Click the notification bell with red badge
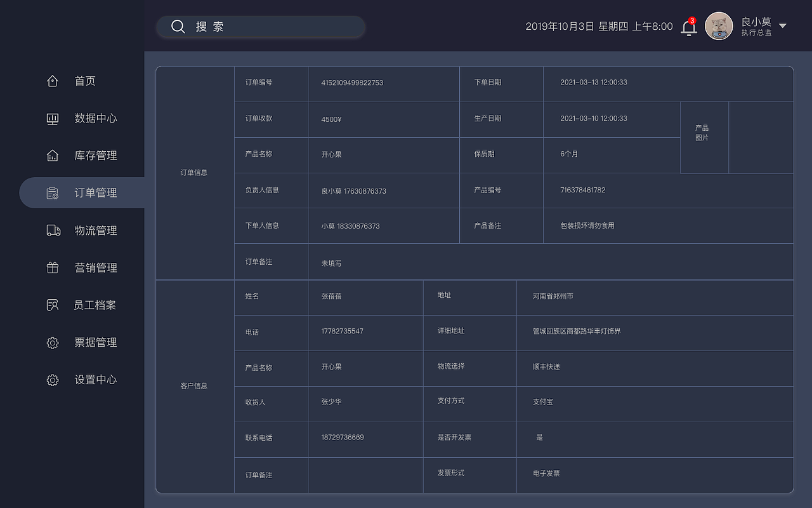812x508 pixels. [689, 27]
